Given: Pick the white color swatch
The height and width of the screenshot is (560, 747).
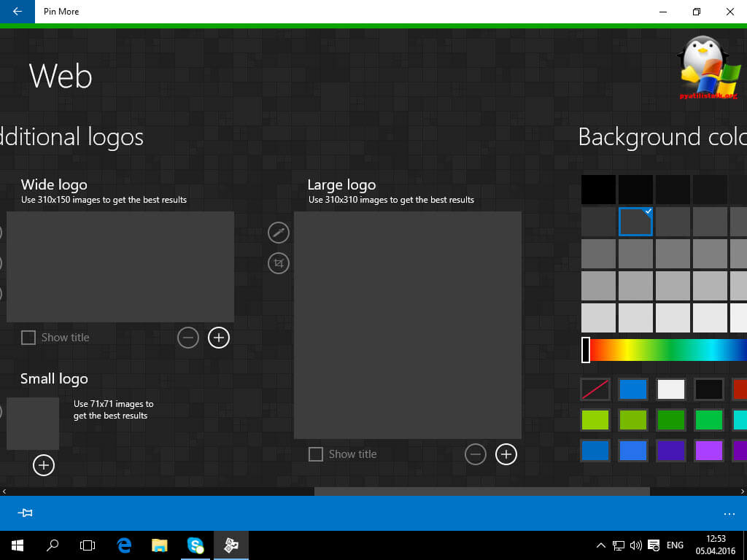Looking at the screenshot, I should click(x=670, y=389).
